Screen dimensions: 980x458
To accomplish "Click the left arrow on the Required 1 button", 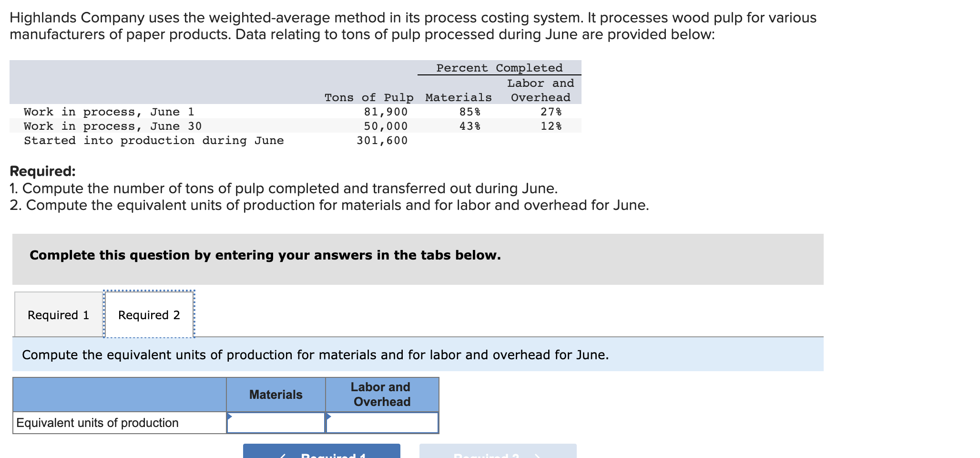I will click(285, 455).
